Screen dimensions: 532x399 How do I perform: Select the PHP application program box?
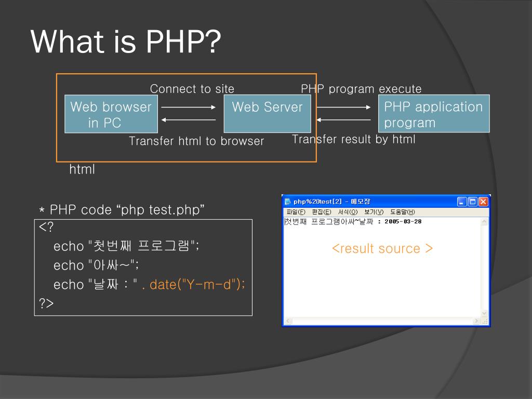click(434, 114)
